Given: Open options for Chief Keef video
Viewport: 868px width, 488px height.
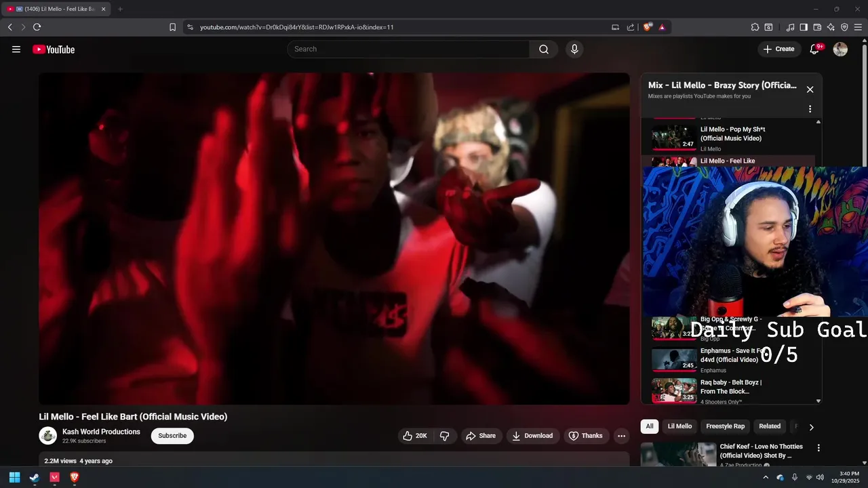Looking at the screenshot, I should click(x=818, y=448).
